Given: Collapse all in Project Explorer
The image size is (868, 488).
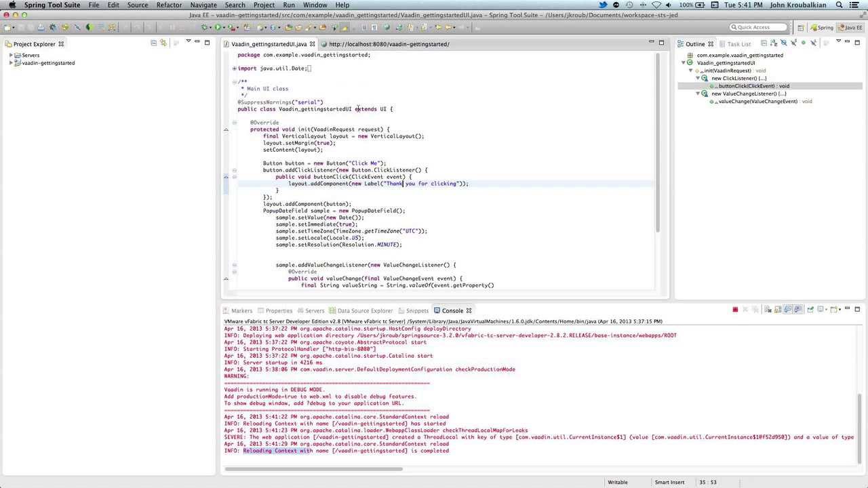Looking at the screenshot, I should (154, 43).
